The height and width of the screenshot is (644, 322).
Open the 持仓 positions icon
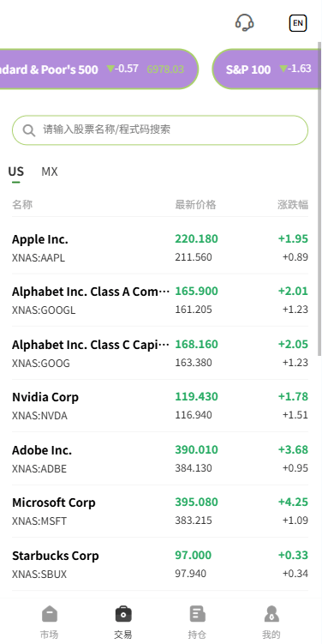(197, 615)
